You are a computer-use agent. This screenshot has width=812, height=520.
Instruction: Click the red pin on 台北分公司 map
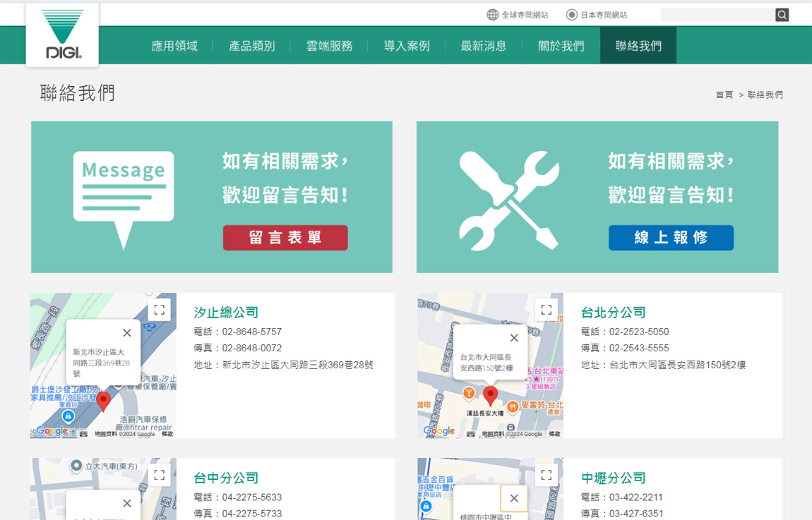490,395
